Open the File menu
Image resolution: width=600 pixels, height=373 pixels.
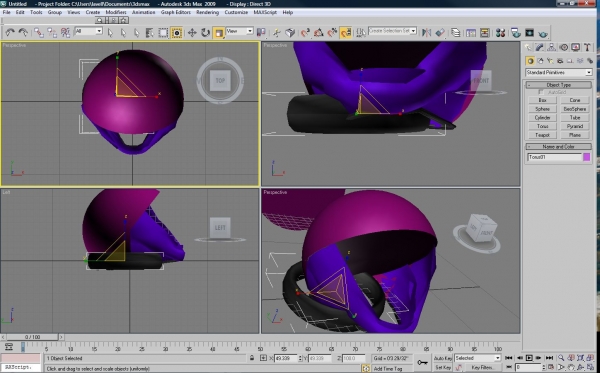(7, 12)
